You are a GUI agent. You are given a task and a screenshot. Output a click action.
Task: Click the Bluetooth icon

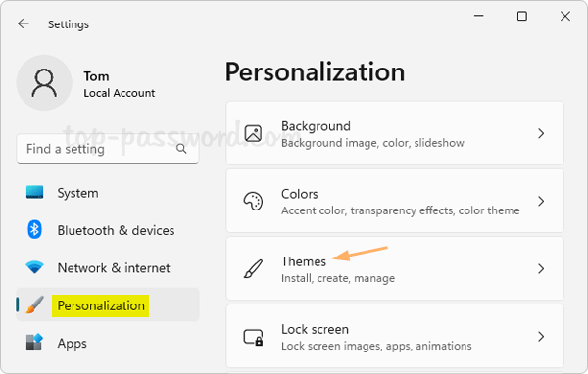(34, 229)
